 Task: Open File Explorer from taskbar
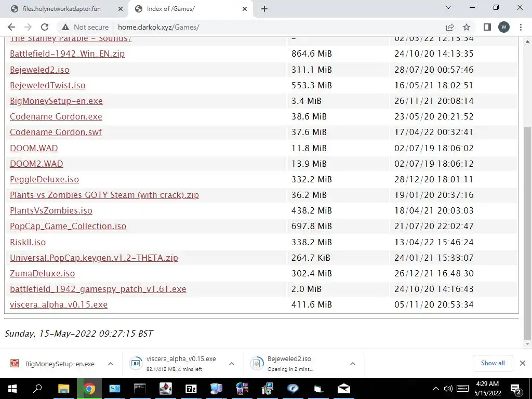[x=63, y=389]
